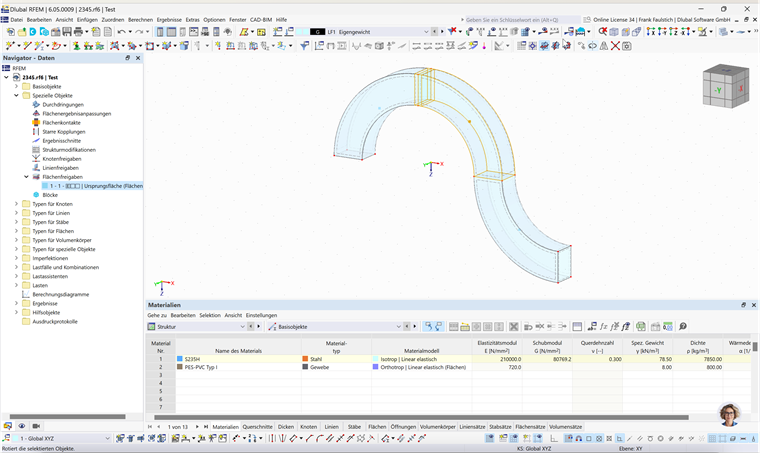760x453 pixels.
Task: Collapse the Spezielle Objekte tree folder
Action: [x=16, y=95]
